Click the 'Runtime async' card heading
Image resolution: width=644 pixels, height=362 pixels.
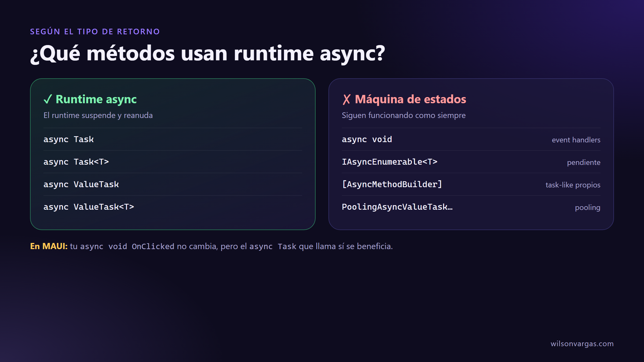click(x=96, y=99)
